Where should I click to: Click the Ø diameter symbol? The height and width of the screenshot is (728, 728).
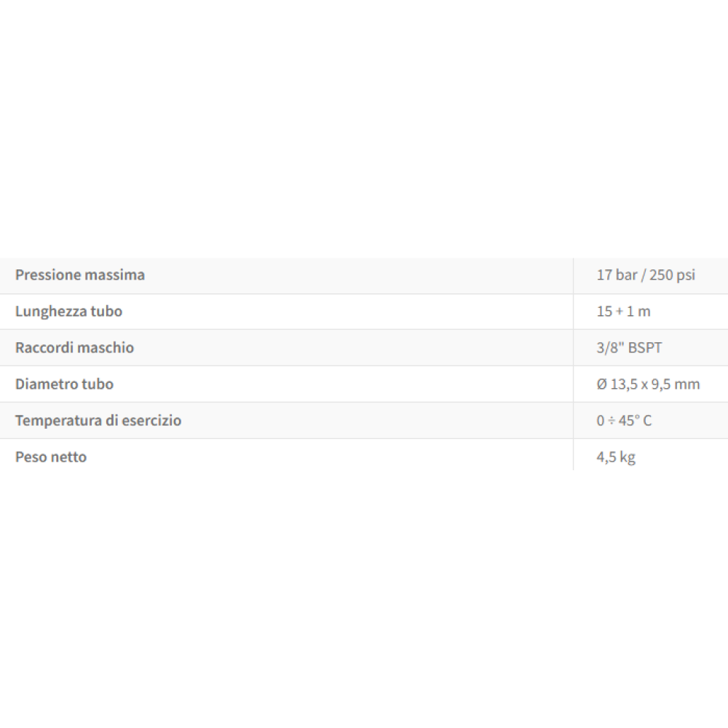click(x=601, y=384)
